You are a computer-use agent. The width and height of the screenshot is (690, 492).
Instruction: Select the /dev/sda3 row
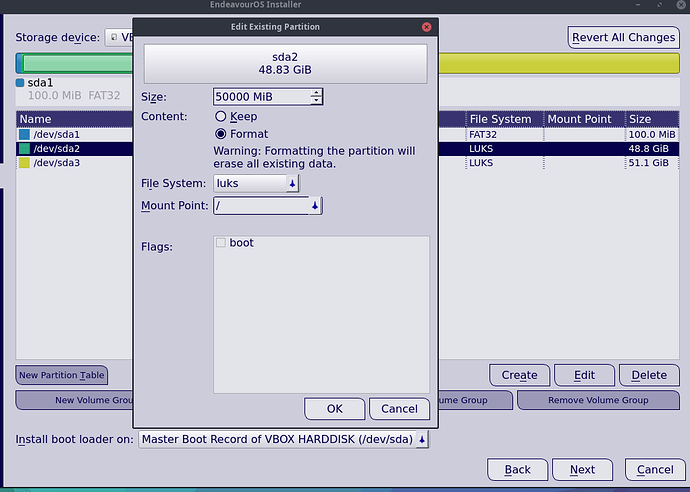click(x=75, y=162)
